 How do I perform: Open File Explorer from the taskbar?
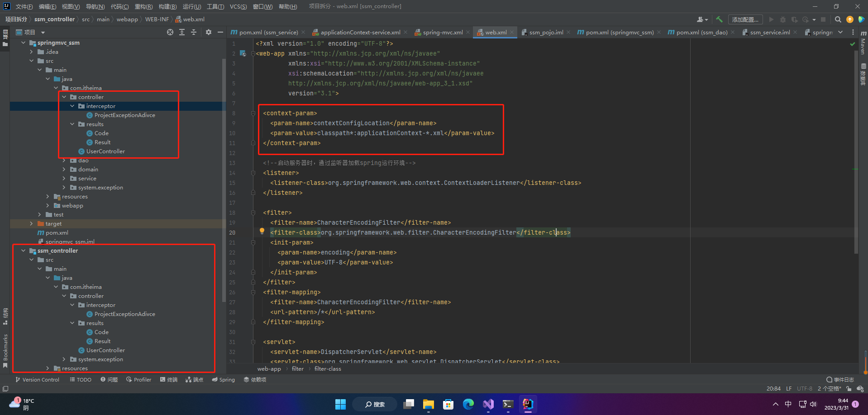coord(428,404)
